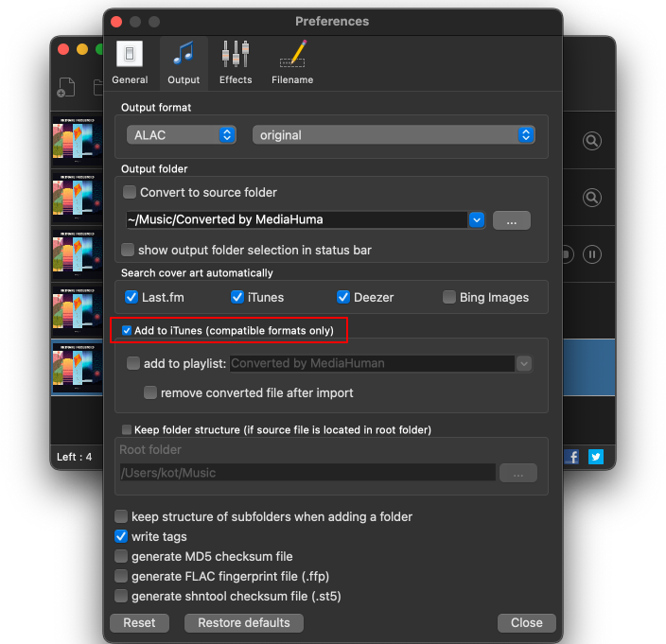Select the second track cover thumbnail
The image size is (666, 644).
point(78,197)
